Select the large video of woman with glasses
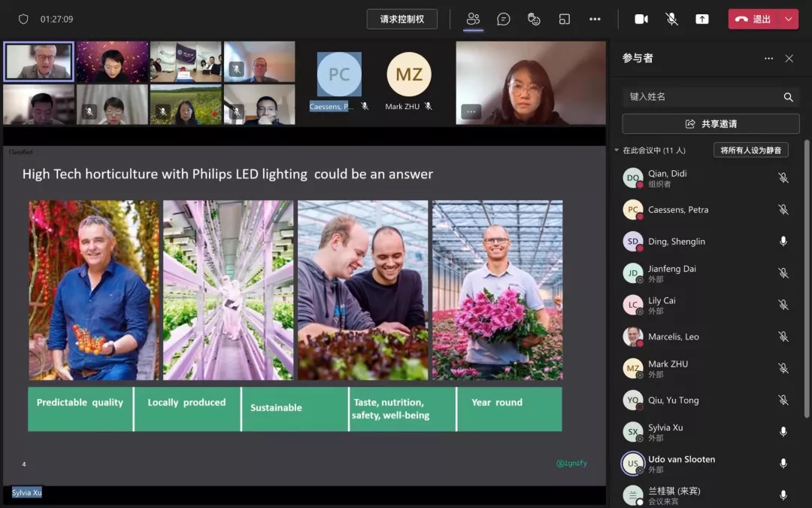Image resolution: width=812 pixels, height=508 pixels. [531, 83]
